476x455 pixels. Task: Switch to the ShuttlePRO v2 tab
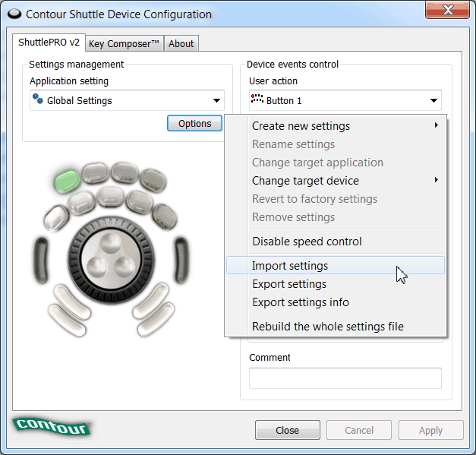[x=49, y=43]
